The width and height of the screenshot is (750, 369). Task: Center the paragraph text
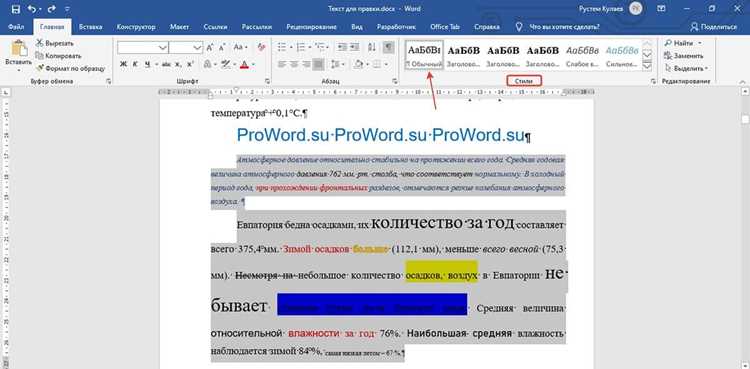(x=294, y=64)
